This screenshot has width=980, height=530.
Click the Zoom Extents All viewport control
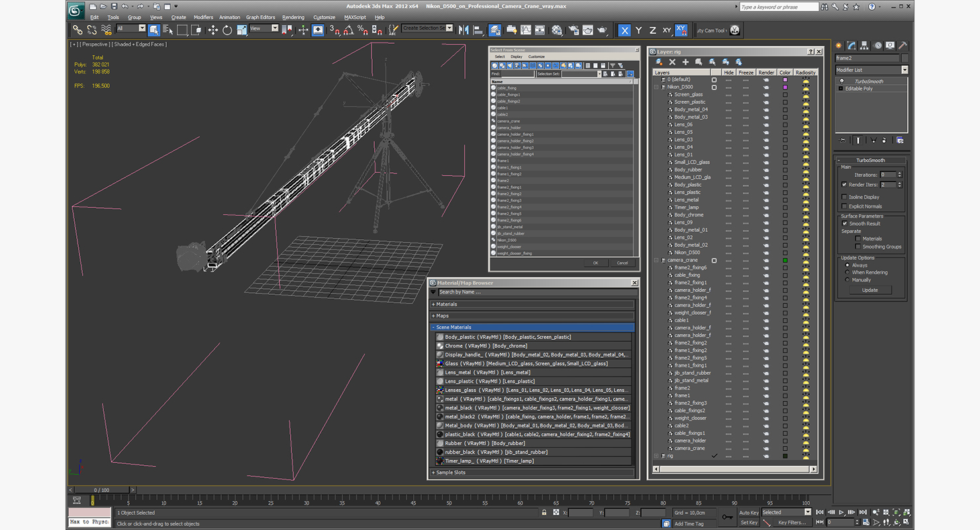[x=906, y=512]
